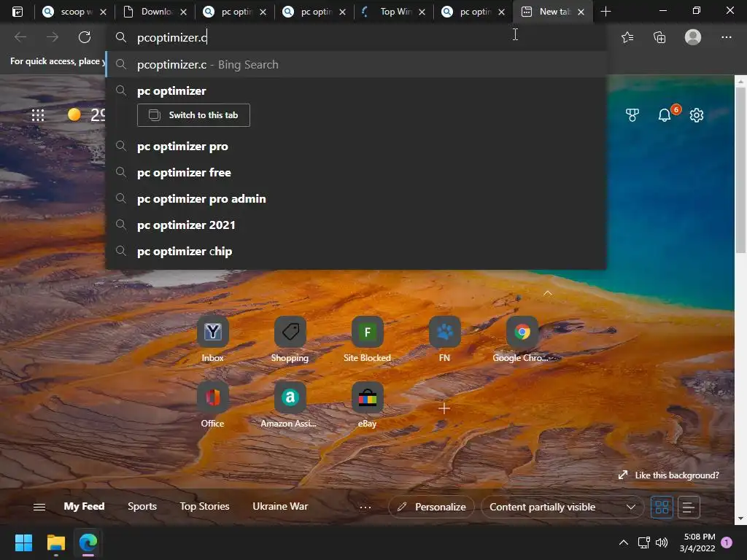This screenshot has height=560, width=747.
Task: Select pc optimizer 2021 suggestion
Action: coord(356,225)
